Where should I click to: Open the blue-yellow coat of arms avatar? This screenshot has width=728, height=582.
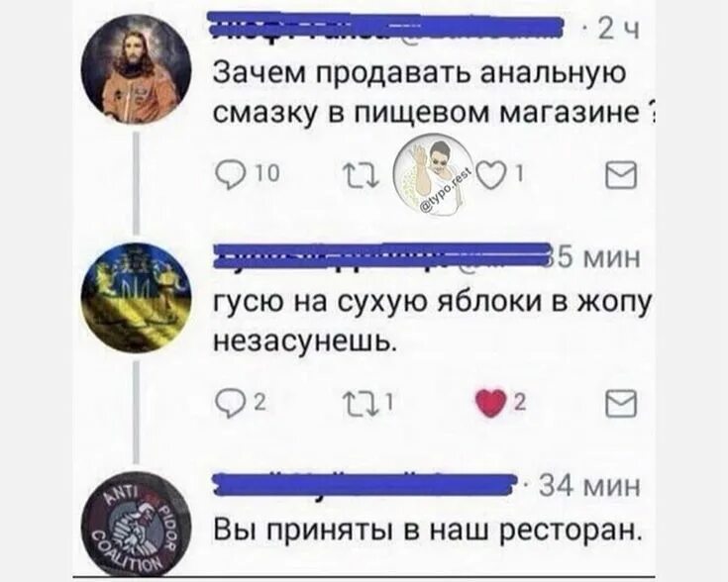[x=136, y=298]
